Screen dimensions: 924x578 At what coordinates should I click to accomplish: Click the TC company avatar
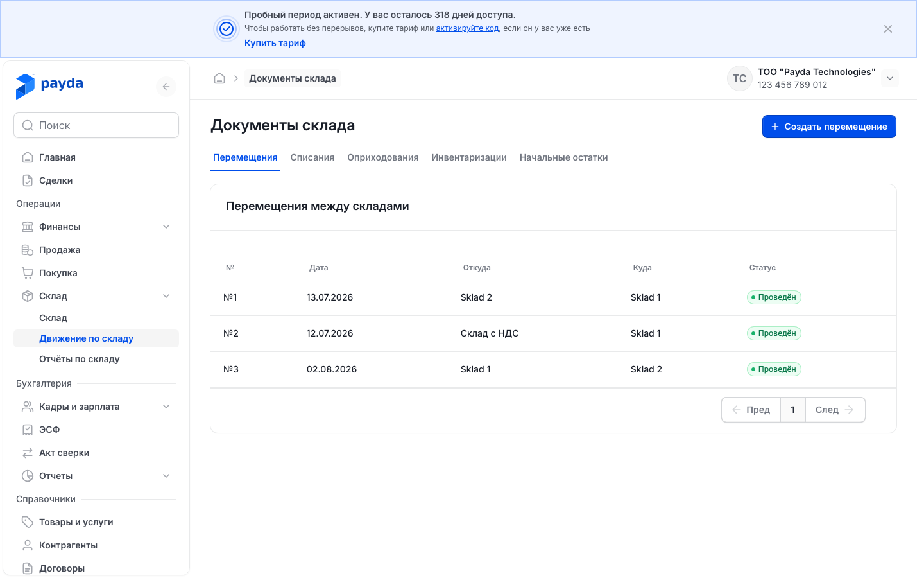pos(740,78)
